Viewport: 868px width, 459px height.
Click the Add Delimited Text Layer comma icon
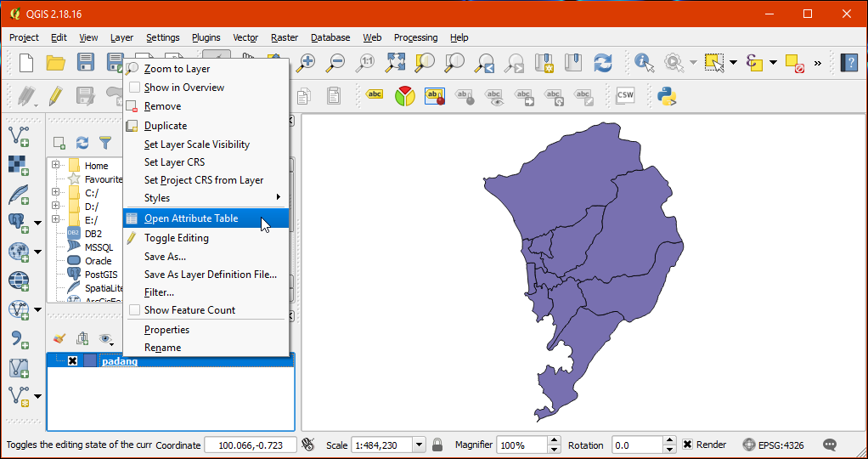pyautogui.click(x=19, y=338)
